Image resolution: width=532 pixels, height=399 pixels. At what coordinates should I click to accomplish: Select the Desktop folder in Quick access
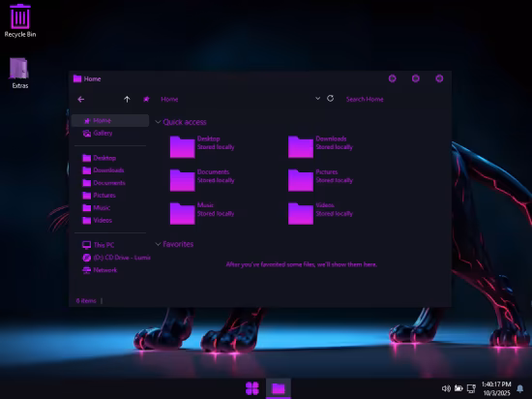202,146
